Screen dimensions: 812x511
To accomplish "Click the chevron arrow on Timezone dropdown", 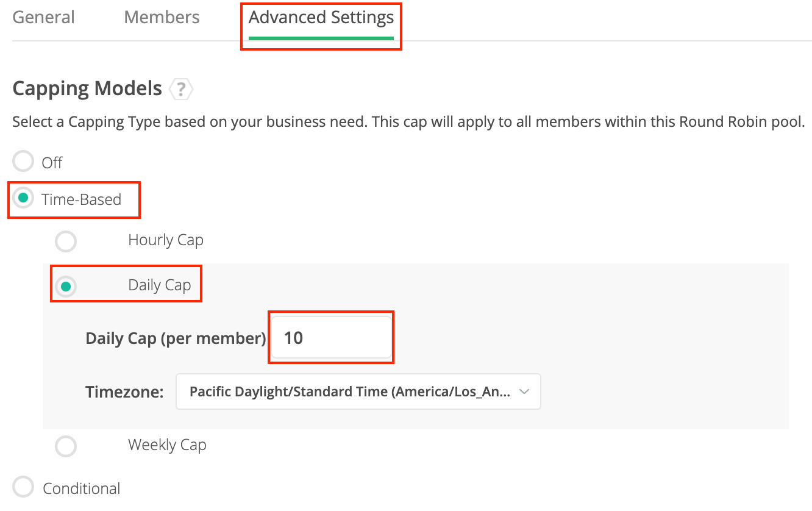I will [x=524, y=392].
